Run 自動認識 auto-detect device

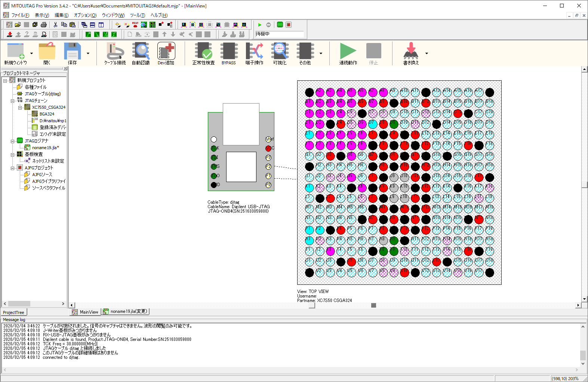(x=141, y=53)
